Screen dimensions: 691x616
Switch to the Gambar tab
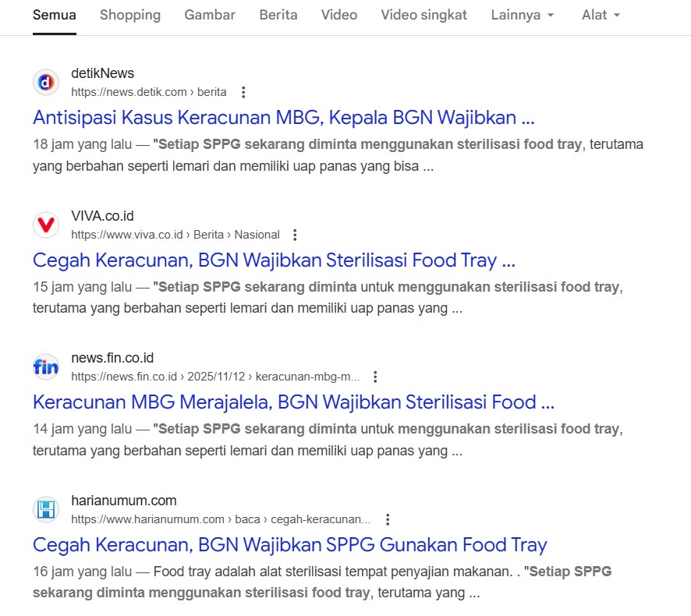[x=210, y=15]
